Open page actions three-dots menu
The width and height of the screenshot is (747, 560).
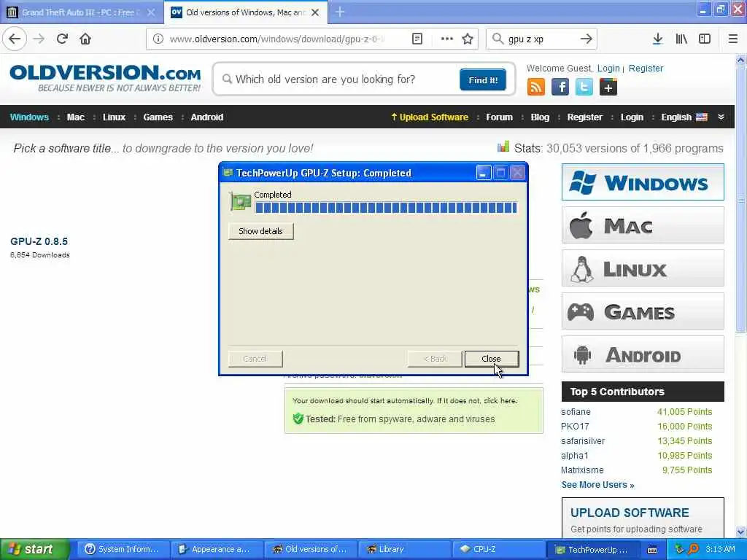447,39
